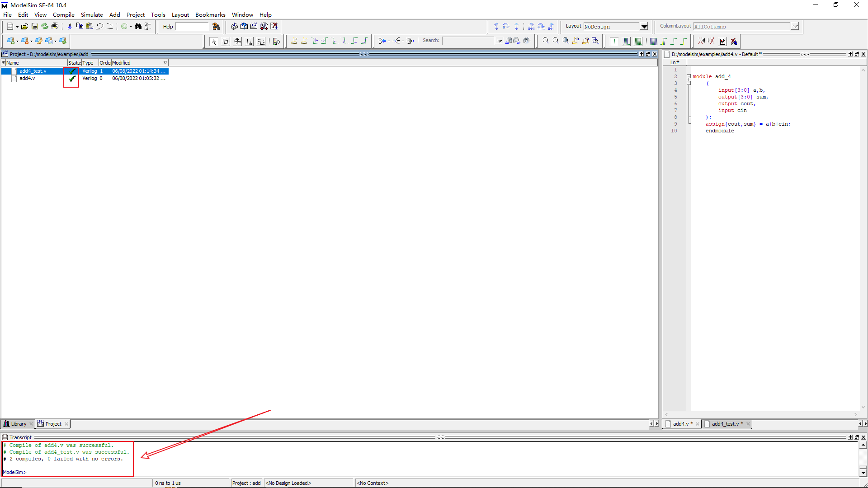Zoom the Transcript panel with plus icon

[850, 437]
